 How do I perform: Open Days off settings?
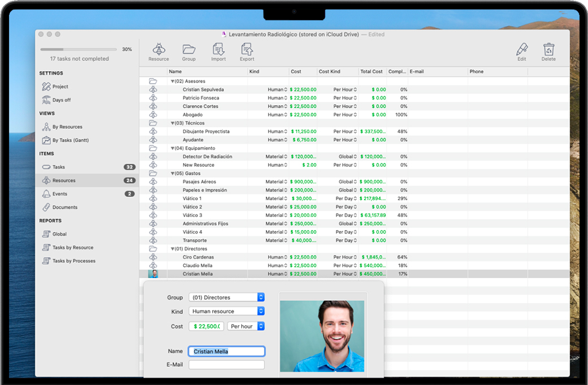pyautogui.click(x=61, y=100)
